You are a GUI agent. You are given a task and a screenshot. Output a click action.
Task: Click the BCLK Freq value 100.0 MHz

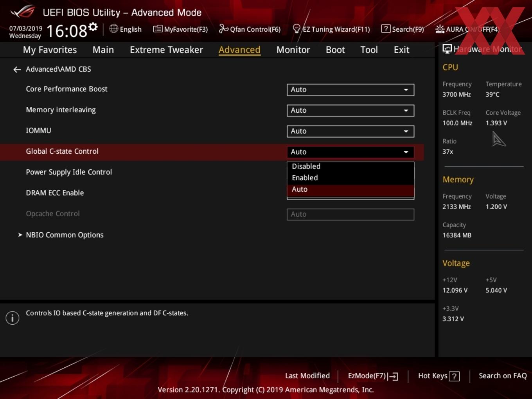457,123
